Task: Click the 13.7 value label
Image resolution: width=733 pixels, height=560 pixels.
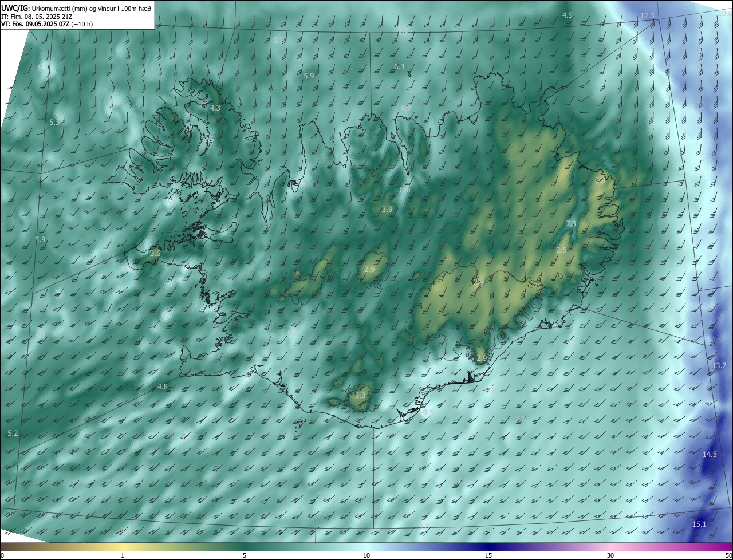Action: click(719, 365)
